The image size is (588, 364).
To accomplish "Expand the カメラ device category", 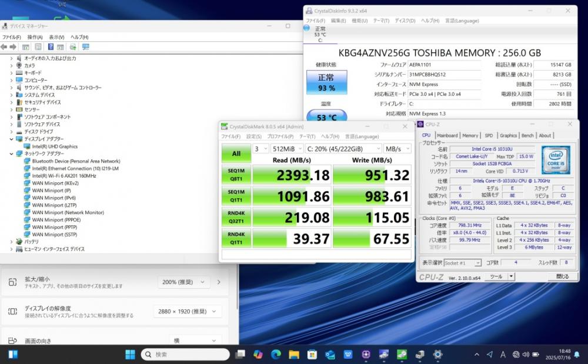I will click(x=11, y=66).
